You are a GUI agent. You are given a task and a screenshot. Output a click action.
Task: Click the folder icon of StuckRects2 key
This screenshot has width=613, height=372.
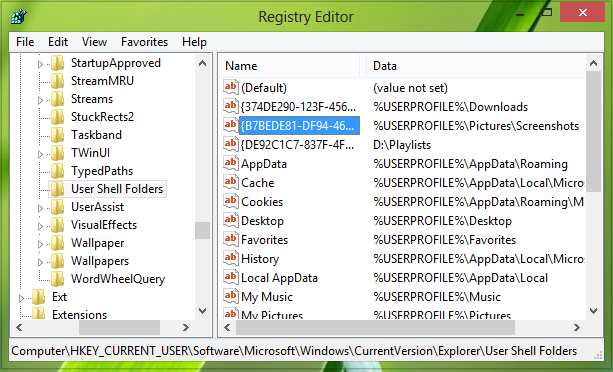[57, 117]
